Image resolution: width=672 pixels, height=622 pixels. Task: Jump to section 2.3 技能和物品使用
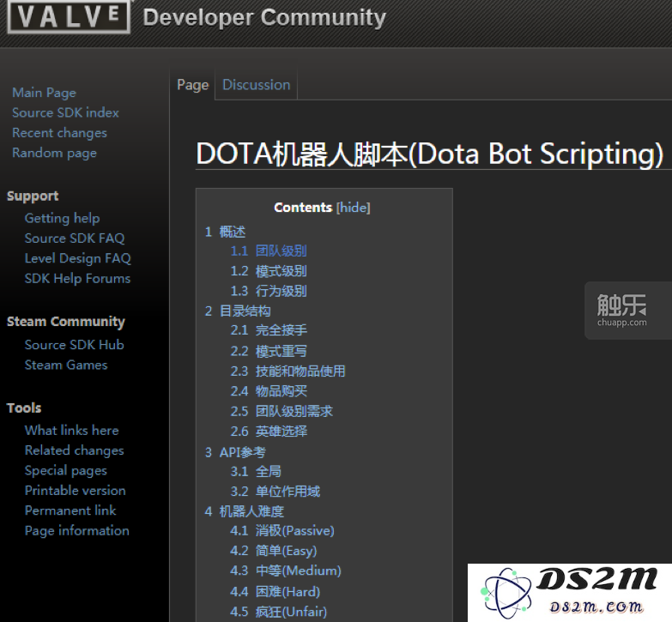point(288,371)
